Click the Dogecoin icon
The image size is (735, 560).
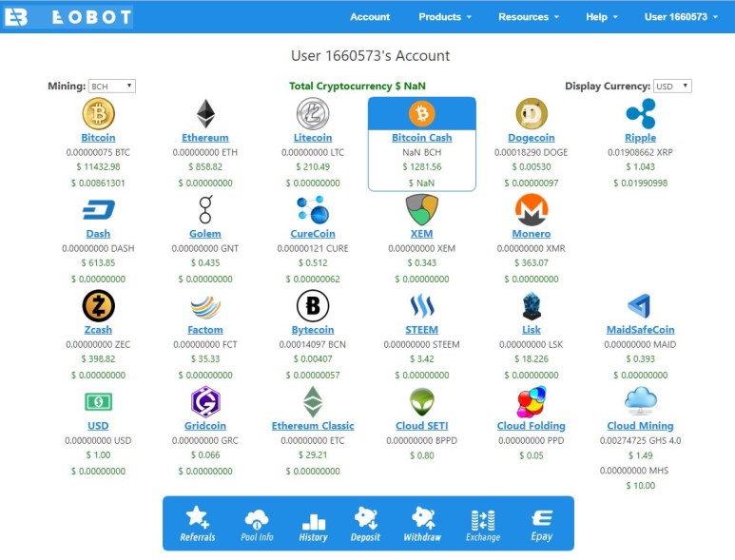pos(532,113)
